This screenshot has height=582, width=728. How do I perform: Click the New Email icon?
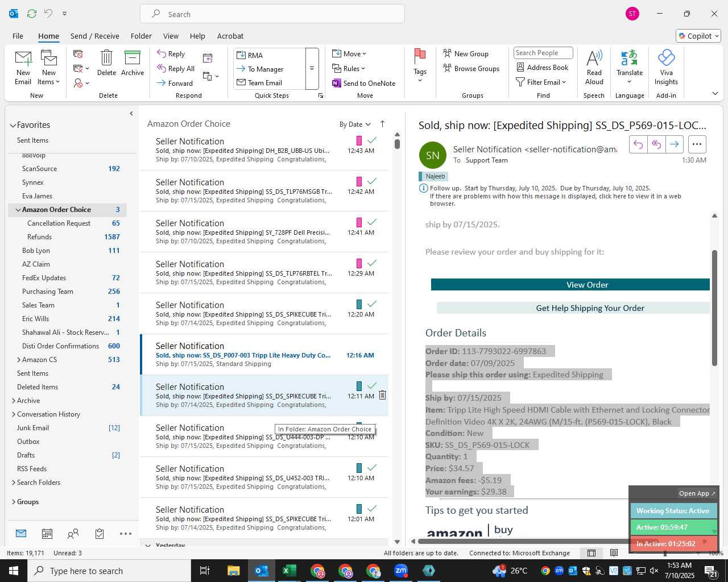23,67
